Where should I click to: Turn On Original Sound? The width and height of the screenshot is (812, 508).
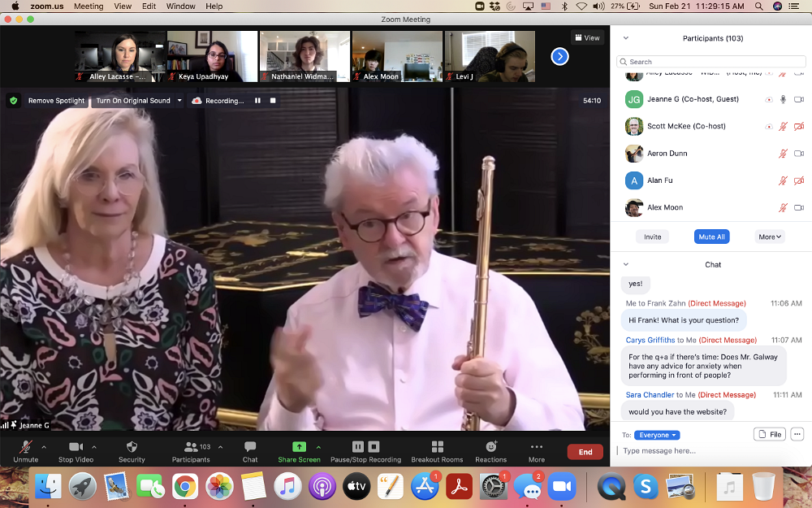(133, 101)
